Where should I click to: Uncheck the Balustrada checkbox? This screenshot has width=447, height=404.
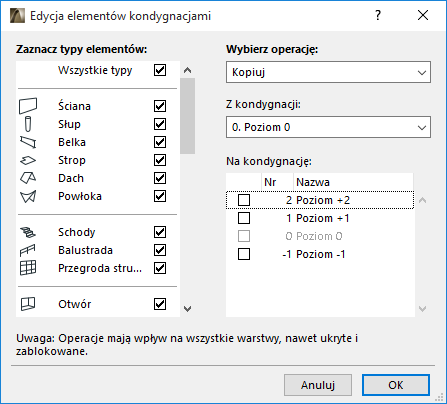point(160,250)
